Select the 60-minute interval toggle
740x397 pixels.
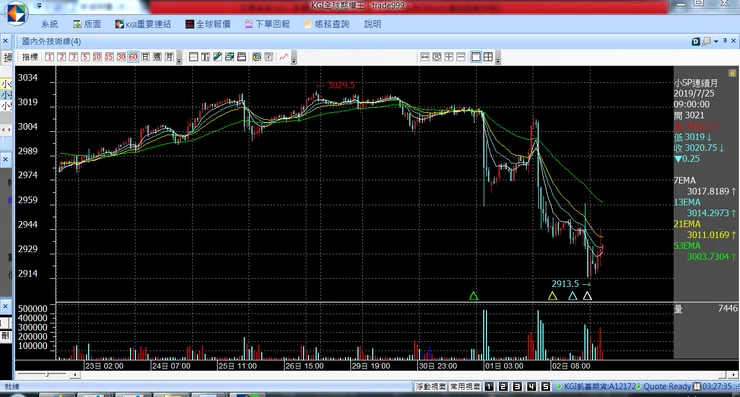coord(134,57)
